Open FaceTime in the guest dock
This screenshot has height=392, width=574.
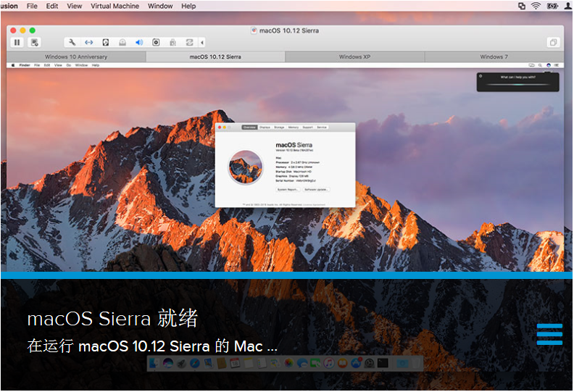[315, 363]
